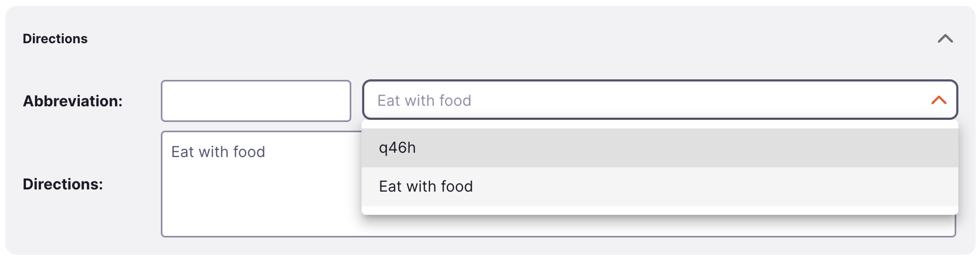Screen dimensions: 980x258
Task: Select the q46h option
Action: [x=398, y=148]
